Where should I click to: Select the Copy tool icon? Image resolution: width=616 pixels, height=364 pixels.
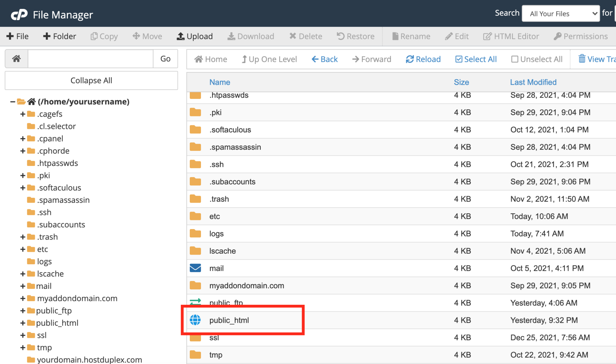[94, 36]
